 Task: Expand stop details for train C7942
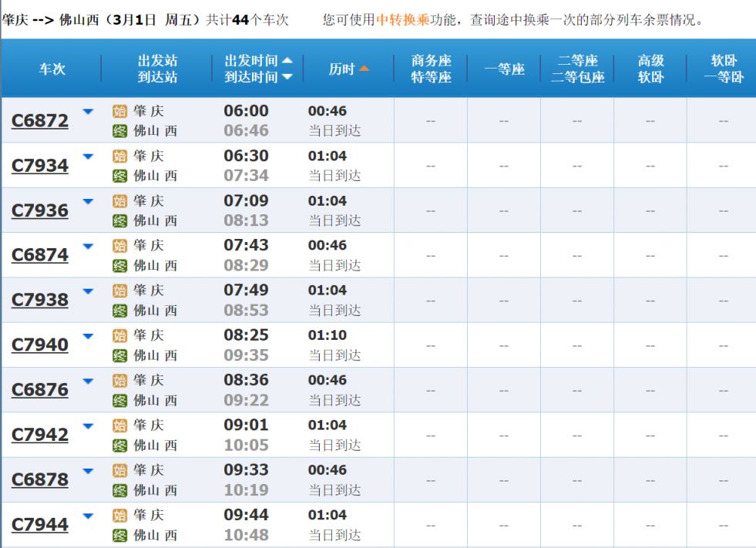[x=88, y=426]
